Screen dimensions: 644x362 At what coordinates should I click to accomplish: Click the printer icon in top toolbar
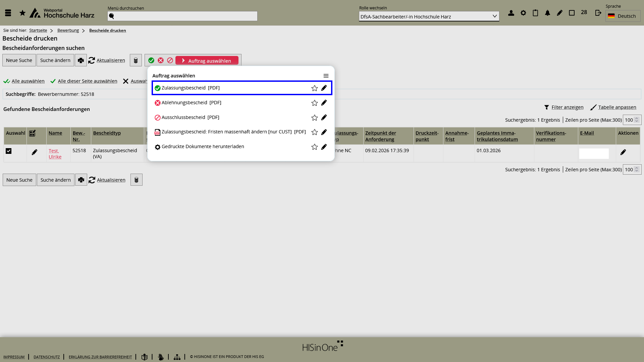81,60
